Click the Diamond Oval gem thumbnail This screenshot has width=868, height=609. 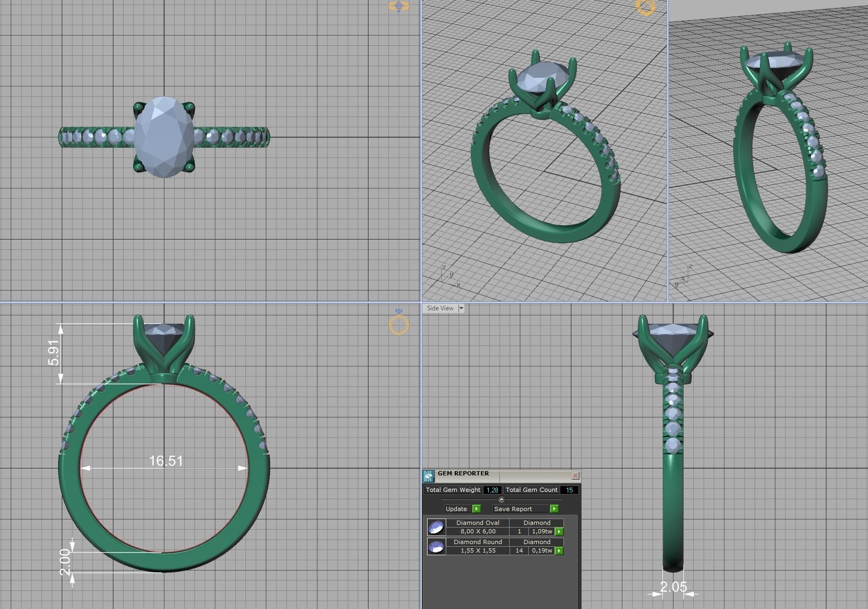436,527
